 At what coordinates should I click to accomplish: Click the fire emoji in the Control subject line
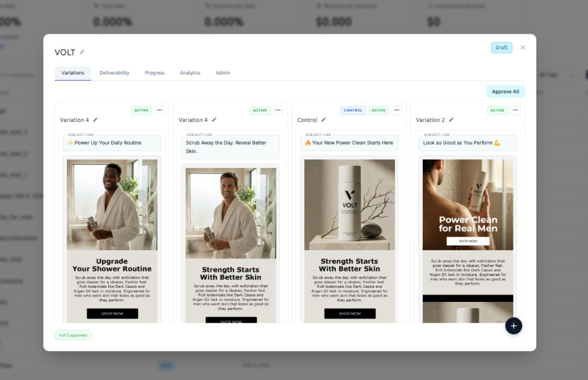[x=308, y=143]
